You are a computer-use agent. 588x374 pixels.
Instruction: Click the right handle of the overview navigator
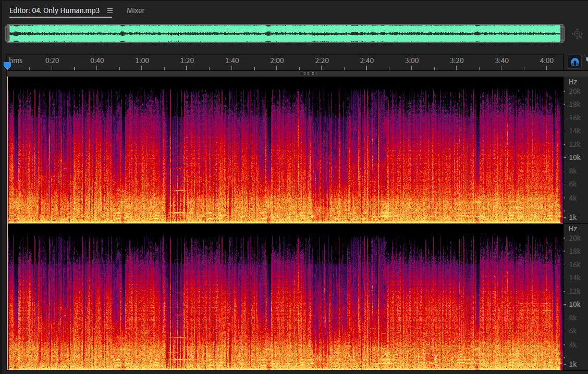[562, 34]
